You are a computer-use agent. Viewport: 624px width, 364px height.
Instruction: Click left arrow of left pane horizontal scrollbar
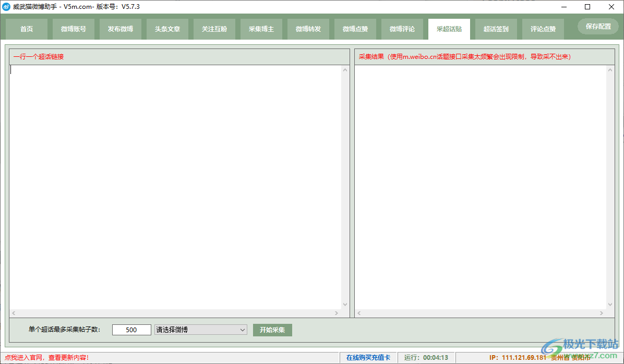14,313
